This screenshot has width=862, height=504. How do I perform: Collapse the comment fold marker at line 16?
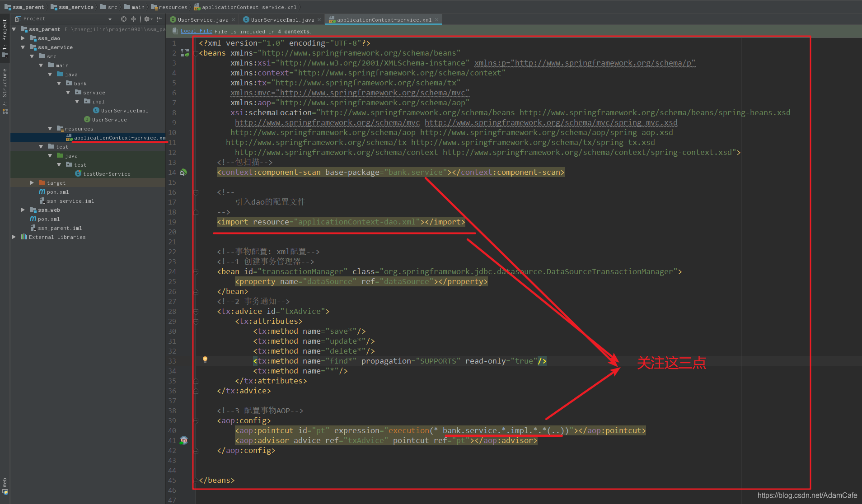tap(196, 192)
